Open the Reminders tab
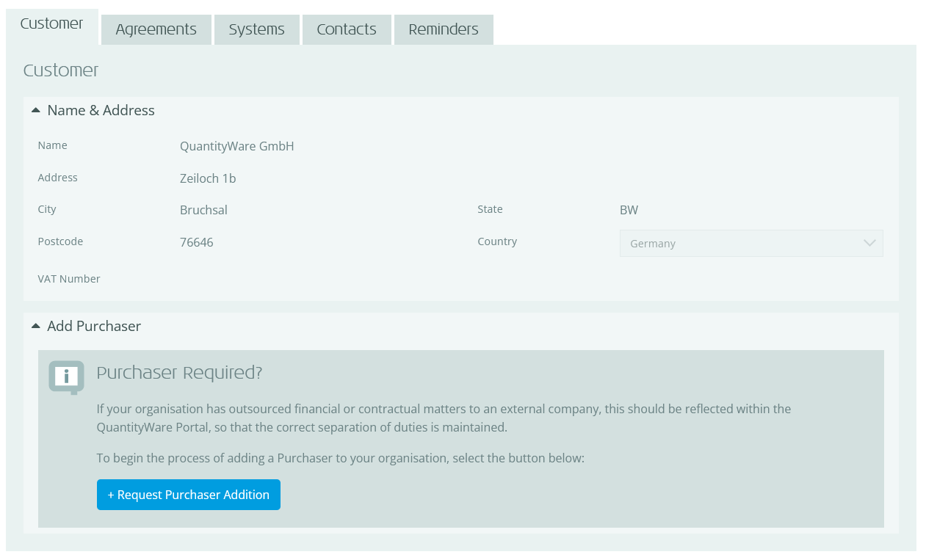 click(444, 29)
